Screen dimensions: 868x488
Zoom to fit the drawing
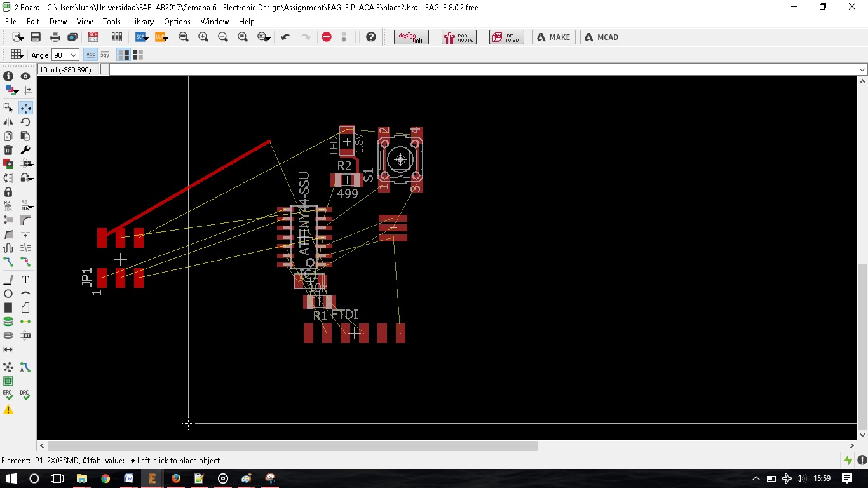[184, 37]
